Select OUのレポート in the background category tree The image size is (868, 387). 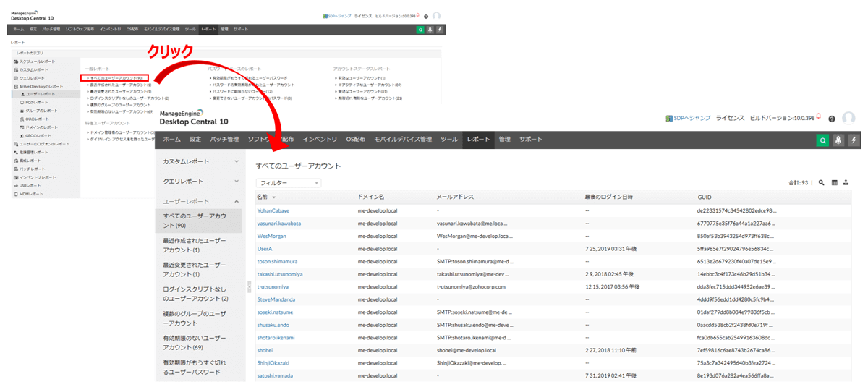pos(37,119)
